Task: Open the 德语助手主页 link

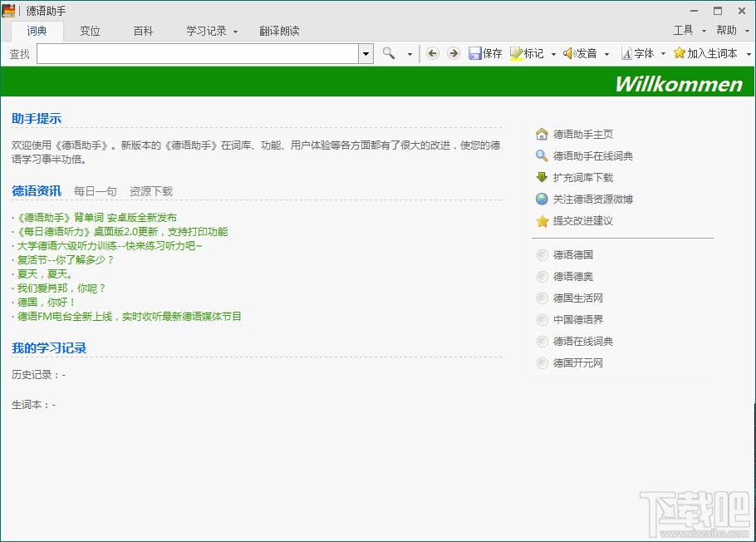Action: pyautogui.click(x=583, y=134)
